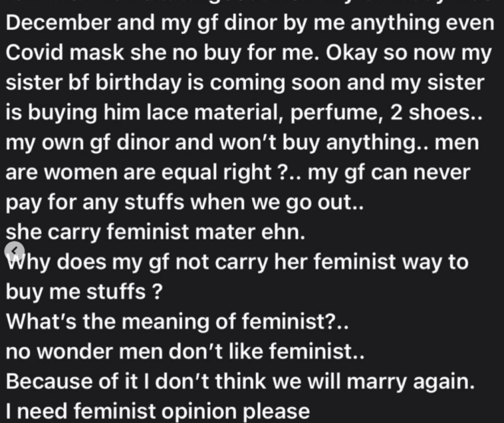
Task: Click the line "I need feminist opinion please"
Action: click(x=157, y=411)
